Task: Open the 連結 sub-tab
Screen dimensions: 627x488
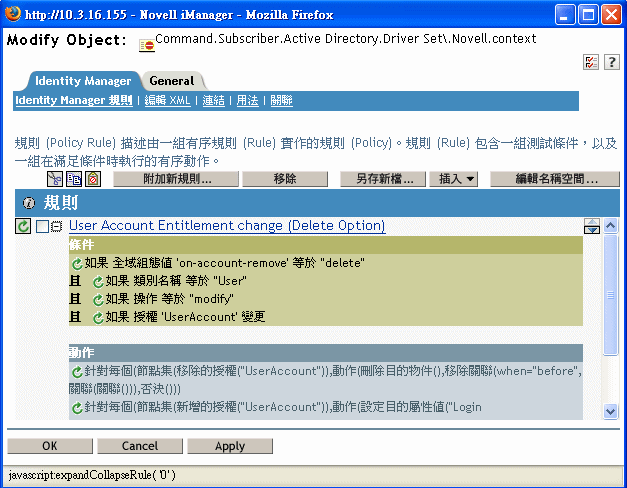Action: click(x=213, y=100)
